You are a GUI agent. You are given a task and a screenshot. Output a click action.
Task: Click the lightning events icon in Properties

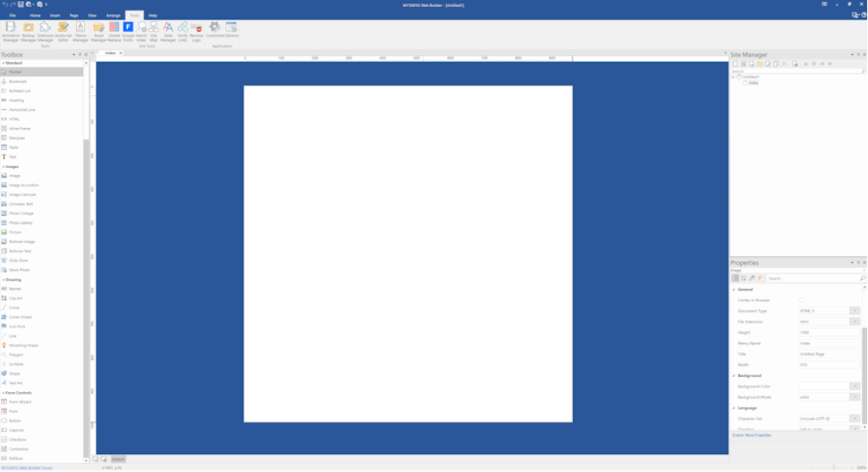tap(760, 278)
